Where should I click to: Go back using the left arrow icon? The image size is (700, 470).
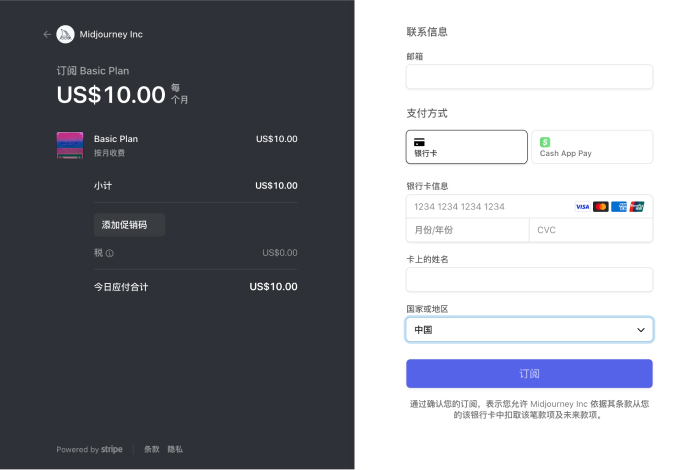click(x=47, y=34)
